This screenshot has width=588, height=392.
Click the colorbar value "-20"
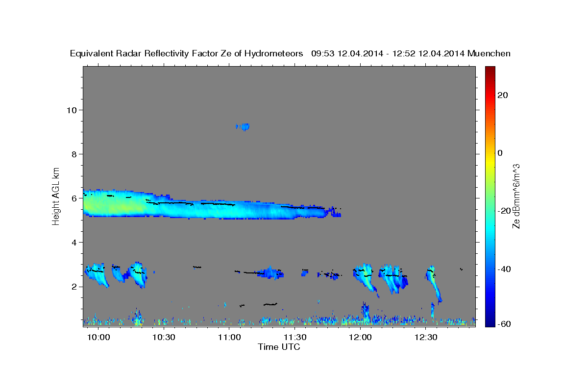coord(503,211)
